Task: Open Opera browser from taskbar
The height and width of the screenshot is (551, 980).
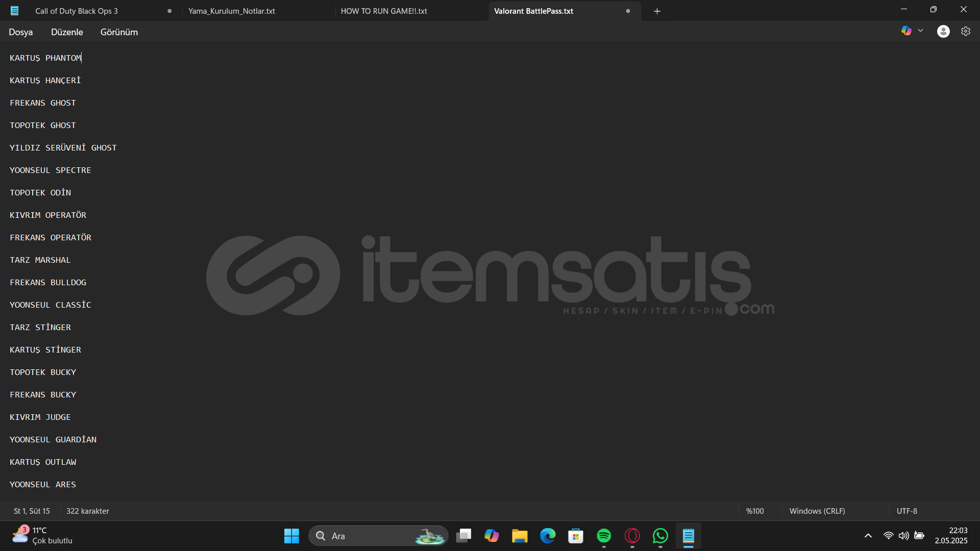Action: tap(632, 536)
